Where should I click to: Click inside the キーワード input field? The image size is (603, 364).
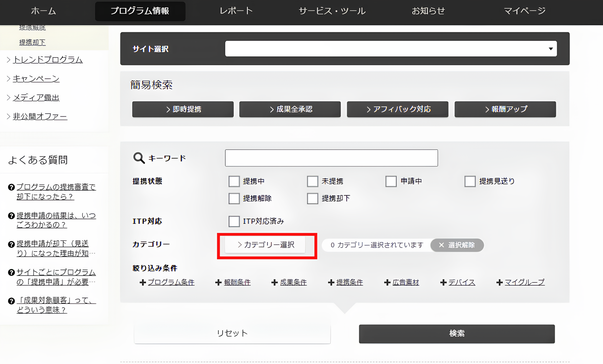pos(331,158)
